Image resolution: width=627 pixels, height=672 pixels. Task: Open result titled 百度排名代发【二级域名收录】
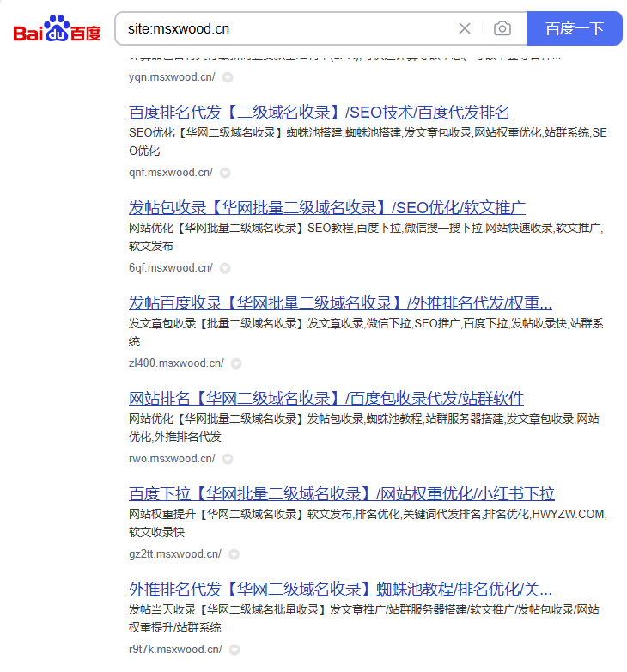click(319, 113)
